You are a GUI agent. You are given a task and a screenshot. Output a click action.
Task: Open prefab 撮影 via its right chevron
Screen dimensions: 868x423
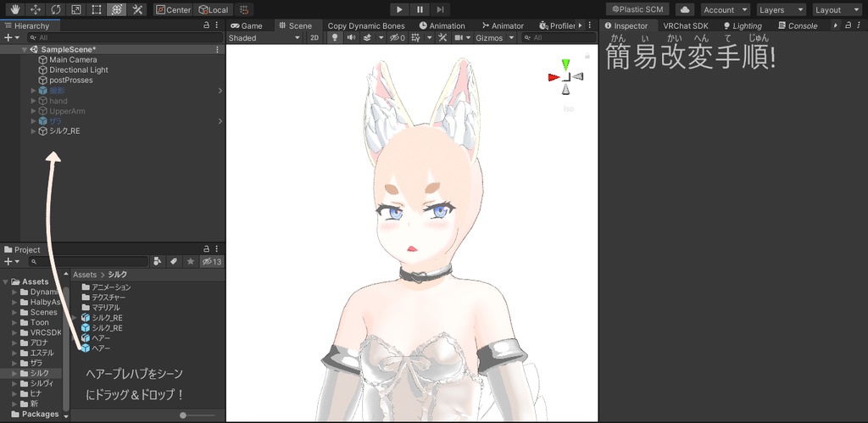[220, 90]
